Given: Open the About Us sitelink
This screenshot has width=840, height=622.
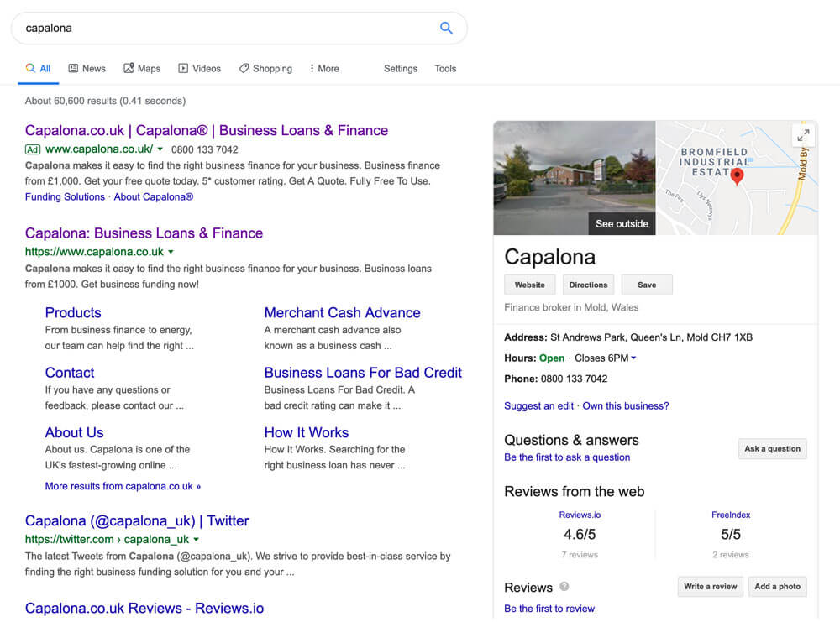Looking at the screenshot, I should pos(75,432).
